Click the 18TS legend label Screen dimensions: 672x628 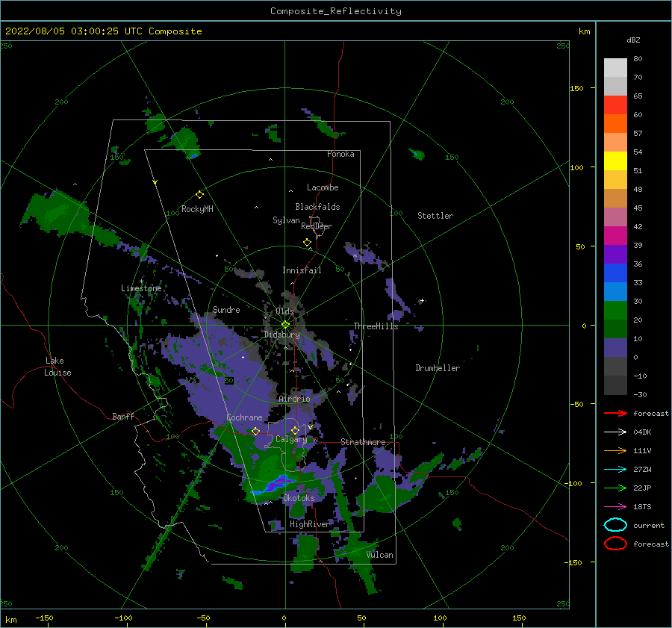pos(642,507)
